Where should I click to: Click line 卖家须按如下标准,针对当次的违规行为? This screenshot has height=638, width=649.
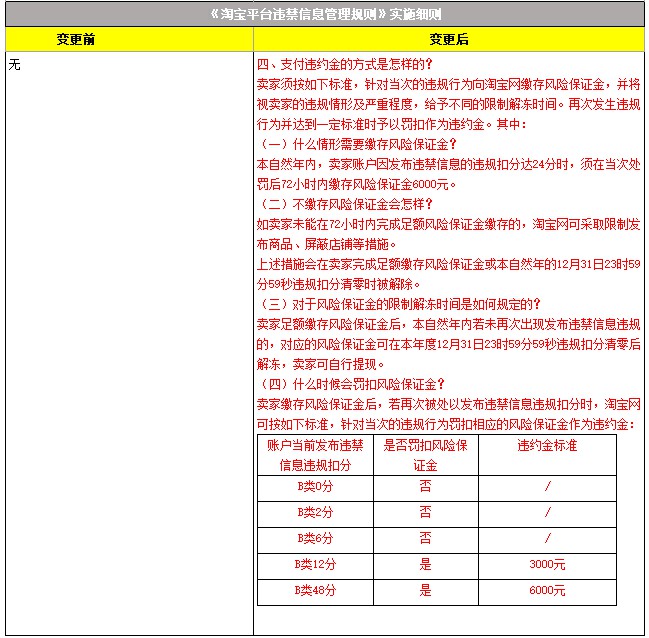click(x=449, y=84)
